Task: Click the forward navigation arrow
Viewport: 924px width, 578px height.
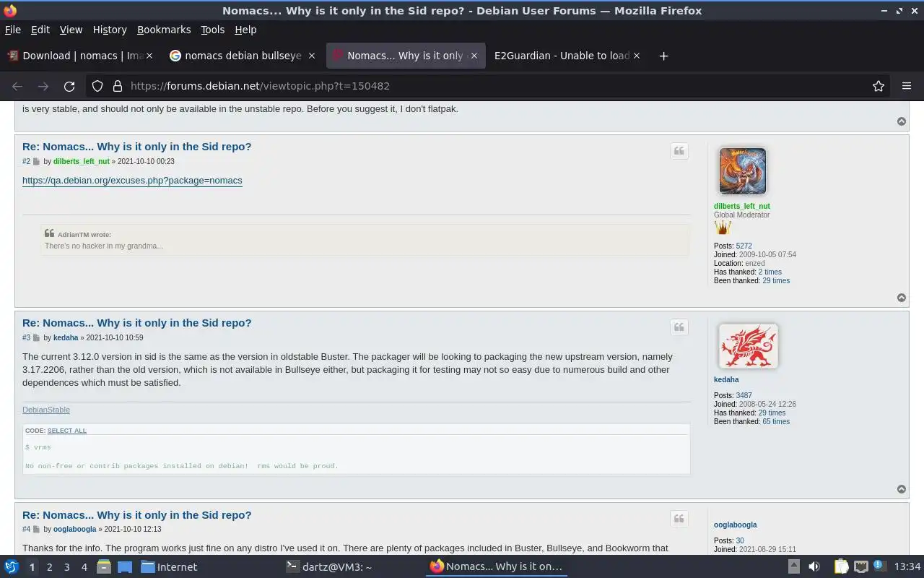Action: point(43,86)
